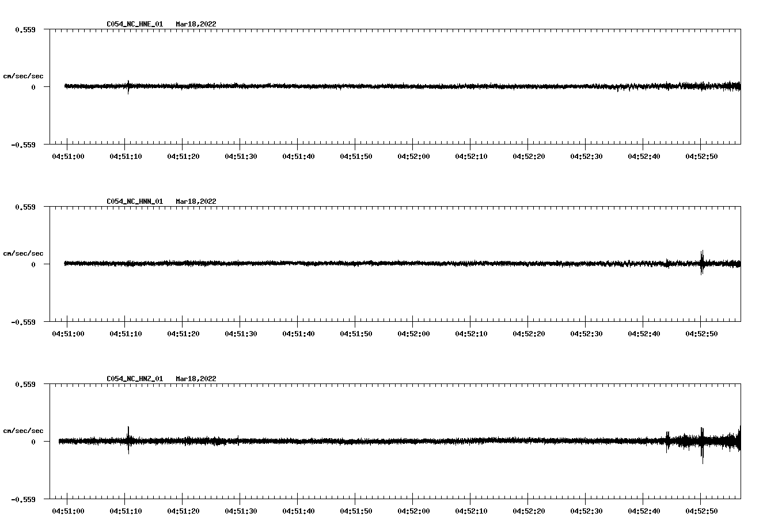Click the 04:52:30 time label under the HNN plot
Viewport: 782px width, 532px height.
point(586,334)
